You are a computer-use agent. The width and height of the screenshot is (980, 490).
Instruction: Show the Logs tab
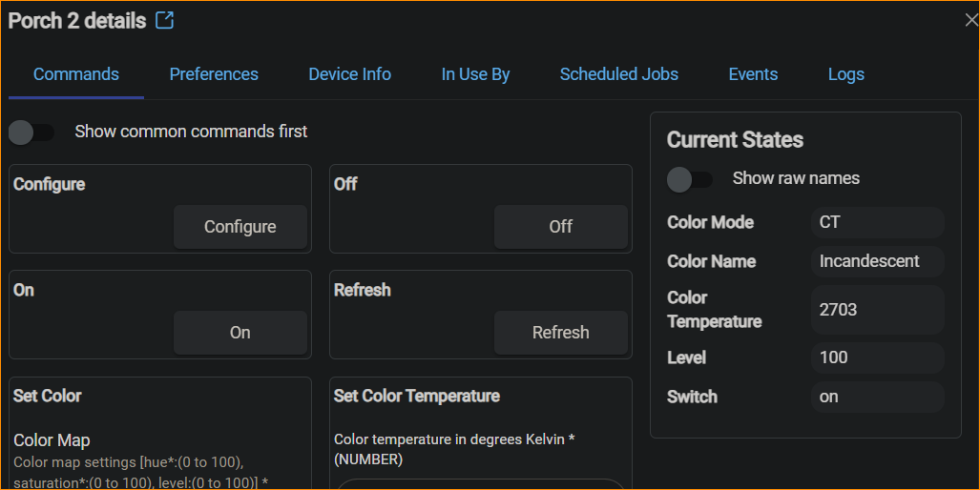tap(846, 74)
